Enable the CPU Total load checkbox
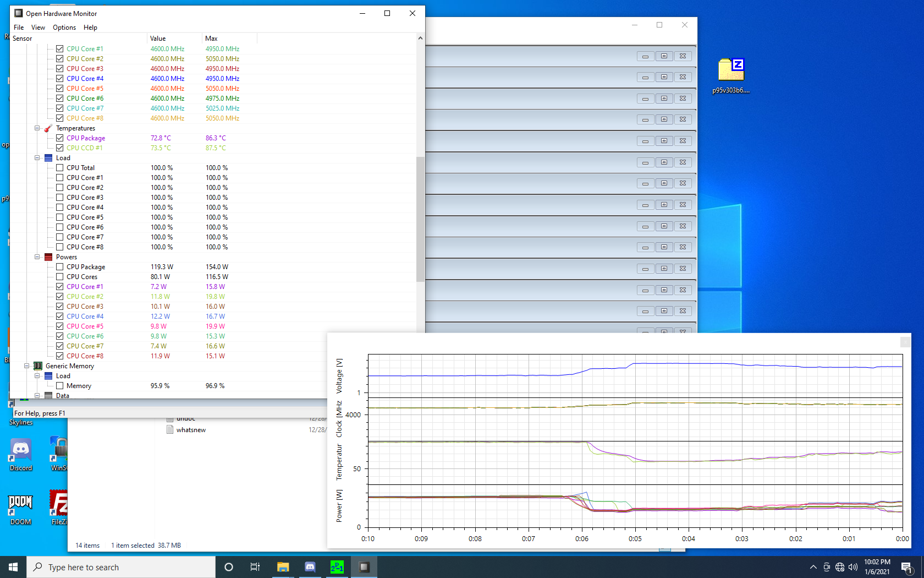 pos(60,168)
